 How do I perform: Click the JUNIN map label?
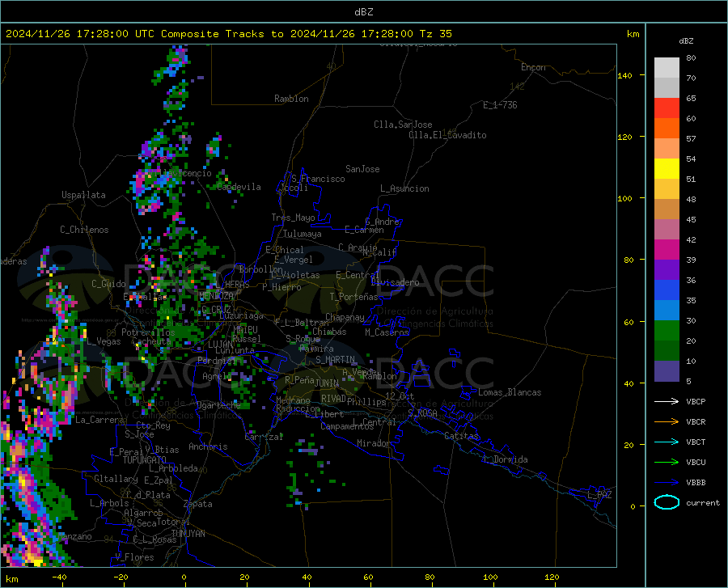pos(327,383)
